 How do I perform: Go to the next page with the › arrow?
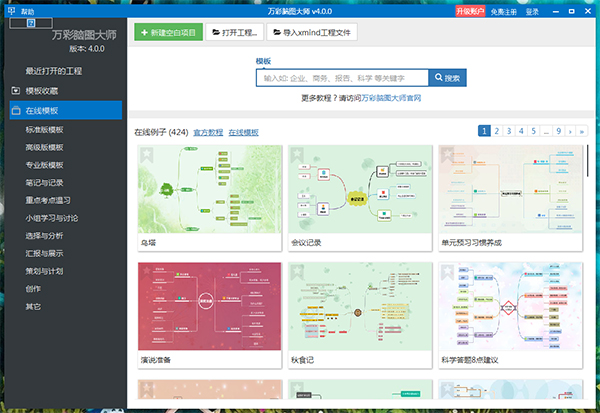pos(570,131)
